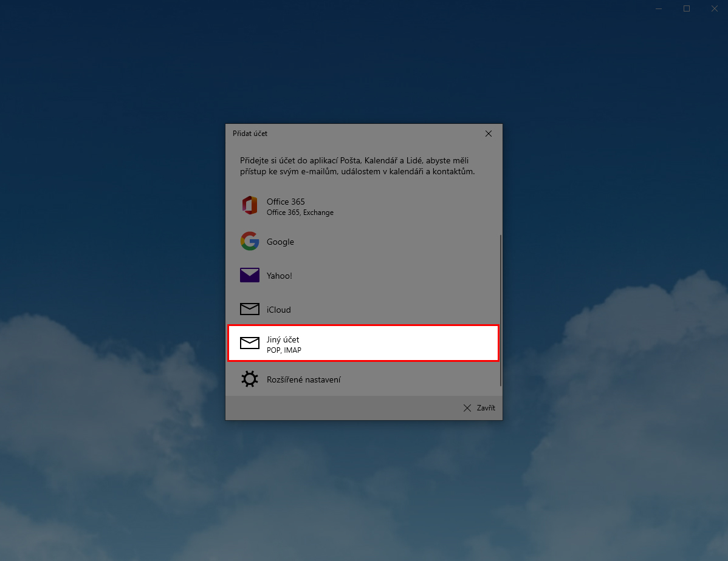Click the Jiný účet envelope icon

(x=250, y=343)
